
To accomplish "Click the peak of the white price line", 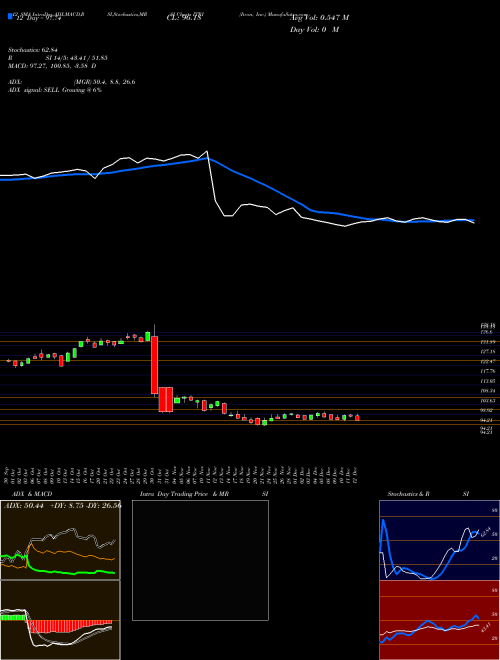I will (x=207, y=151).
